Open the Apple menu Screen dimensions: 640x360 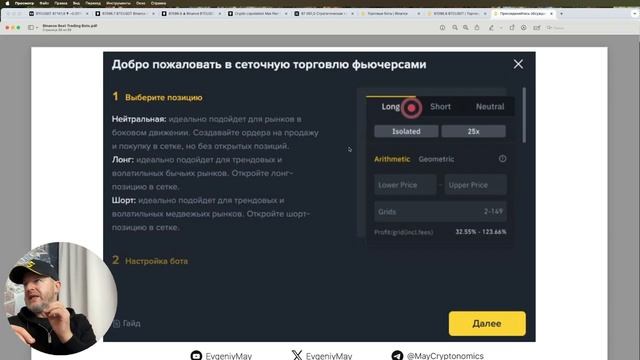tap(7, 3)
